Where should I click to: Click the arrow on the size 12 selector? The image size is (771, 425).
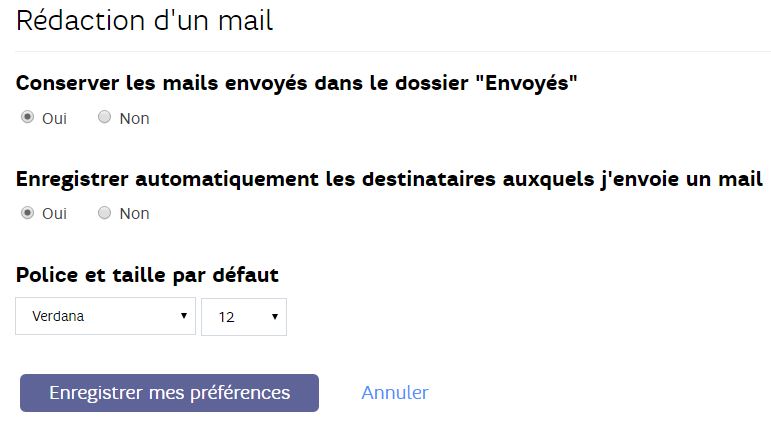point(274,316)
